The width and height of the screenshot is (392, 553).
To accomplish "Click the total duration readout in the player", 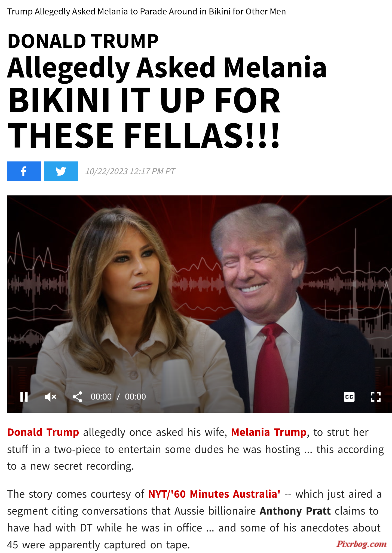I will point(135,397).
